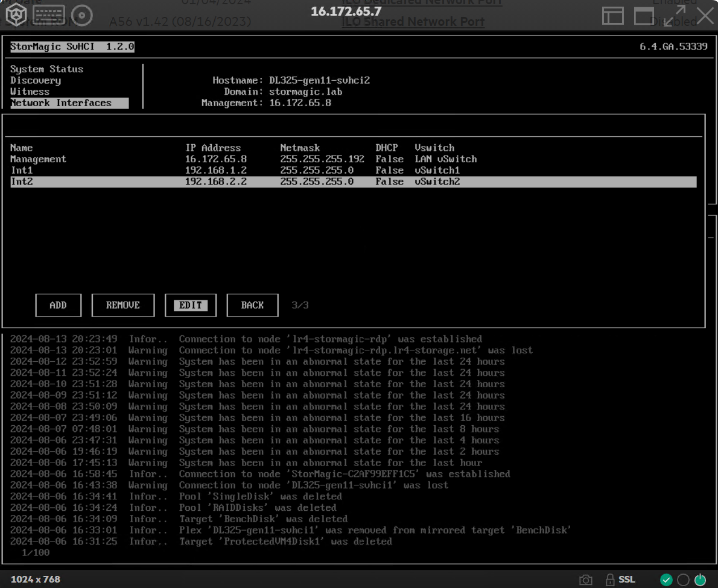
Task: Click log entry Target 'BenchDisk' was deleted
Action: tap(179, 519)
